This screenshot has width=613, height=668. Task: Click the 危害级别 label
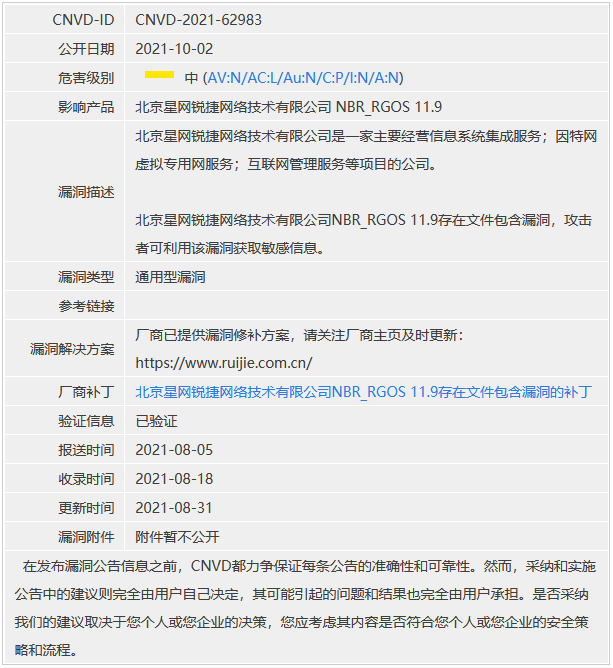86,78
